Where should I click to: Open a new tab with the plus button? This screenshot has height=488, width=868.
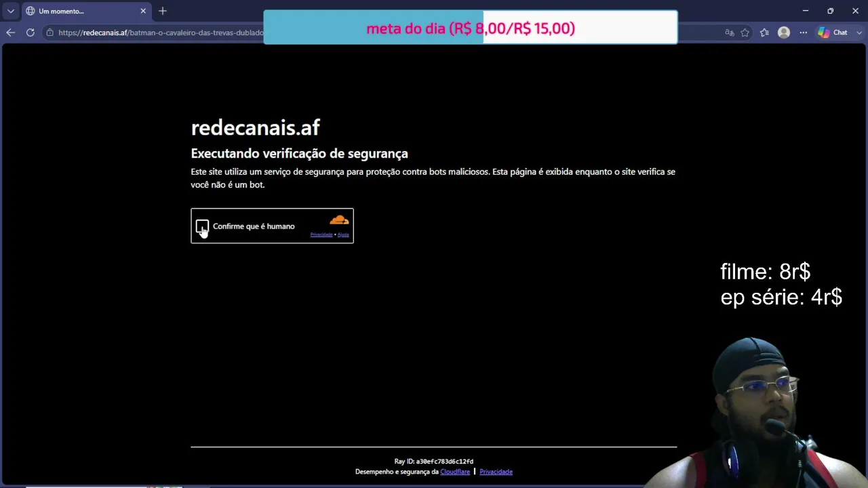click(x=162, y=11)
